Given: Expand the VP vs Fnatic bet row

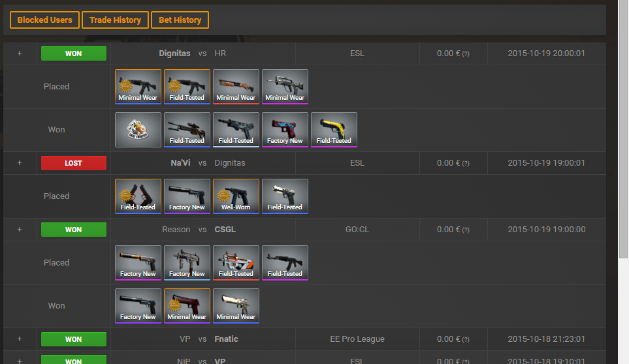Looking at the screenshot, I should tap(20, 339).
